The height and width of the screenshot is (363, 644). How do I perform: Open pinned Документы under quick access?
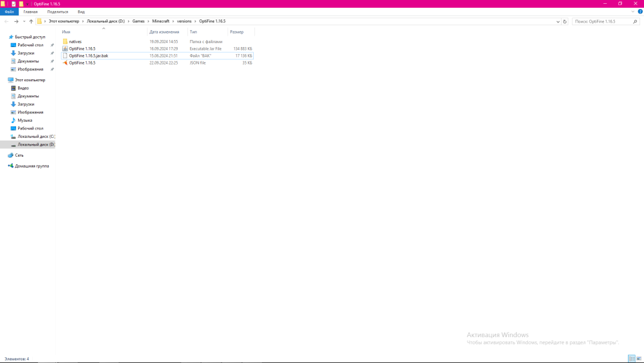pyautogui.click(x=28, y=61)
